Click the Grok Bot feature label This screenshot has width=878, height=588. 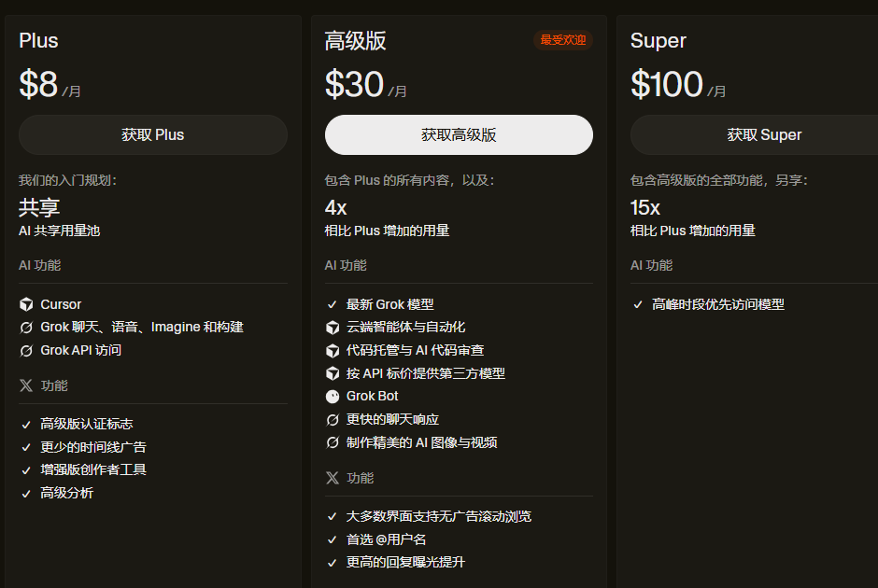click(373, 396)
